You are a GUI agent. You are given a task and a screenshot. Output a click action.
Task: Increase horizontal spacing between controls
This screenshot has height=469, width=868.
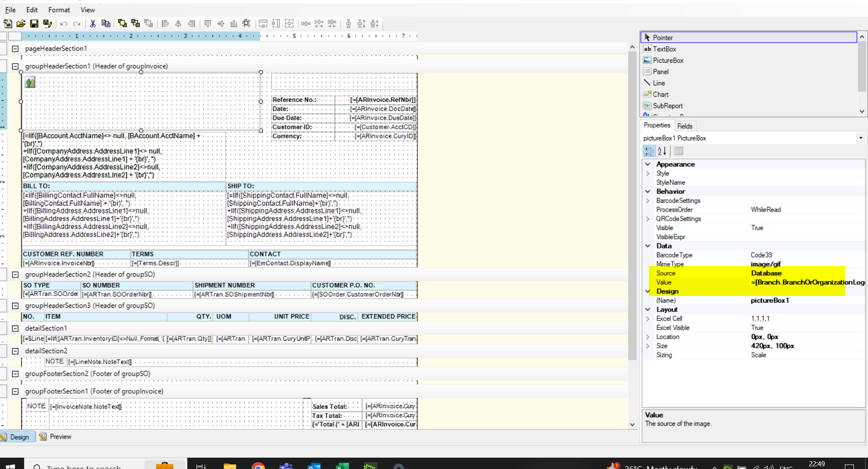319,24
